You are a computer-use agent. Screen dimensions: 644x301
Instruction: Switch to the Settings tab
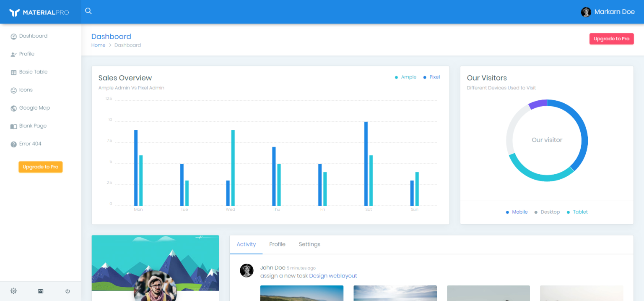pyautogui.click(x=309, y=244)
